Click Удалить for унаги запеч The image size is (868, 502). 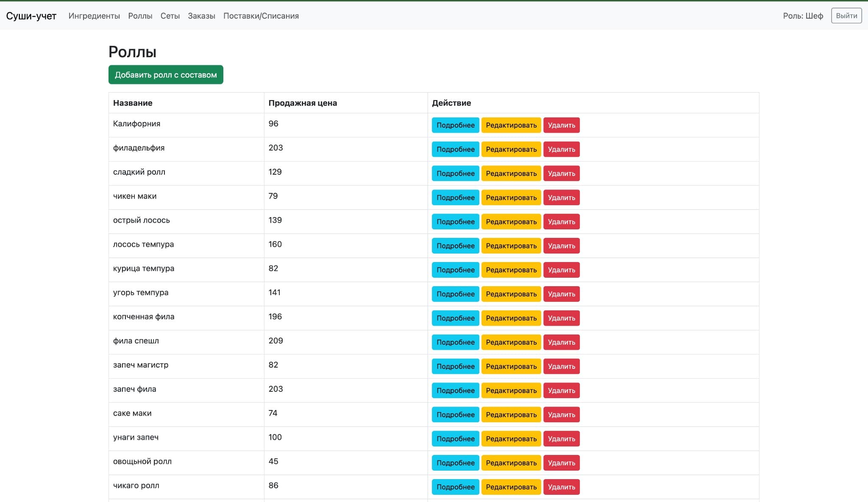[562, 438]
